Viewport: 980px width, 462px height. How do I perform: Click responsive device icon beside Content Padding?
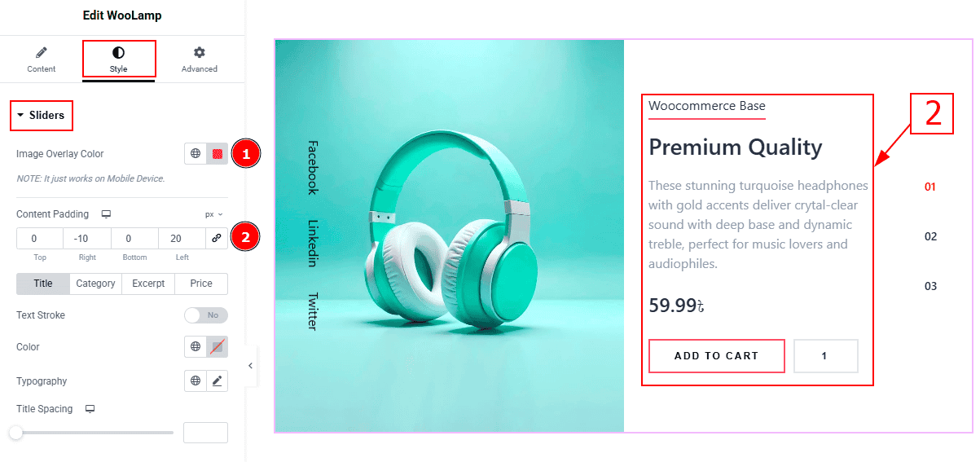pos(106,214)
